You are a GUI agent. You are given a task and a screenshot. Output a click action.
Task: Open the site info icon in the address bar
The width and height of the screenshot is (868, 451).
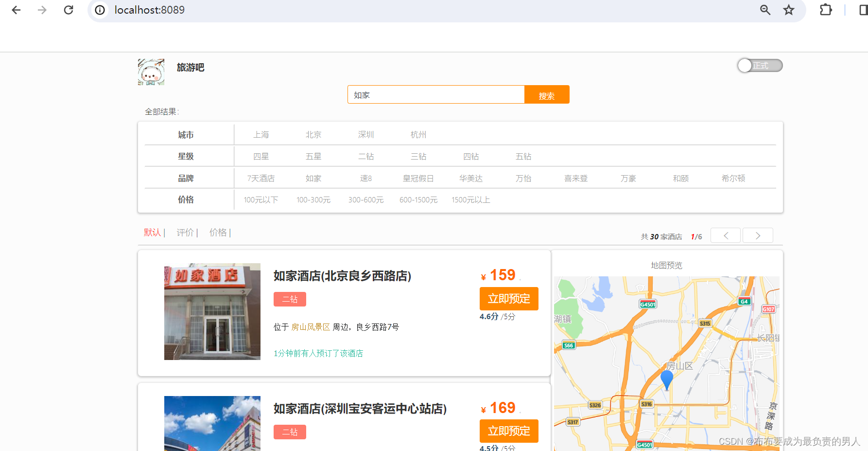click(100, 10)
